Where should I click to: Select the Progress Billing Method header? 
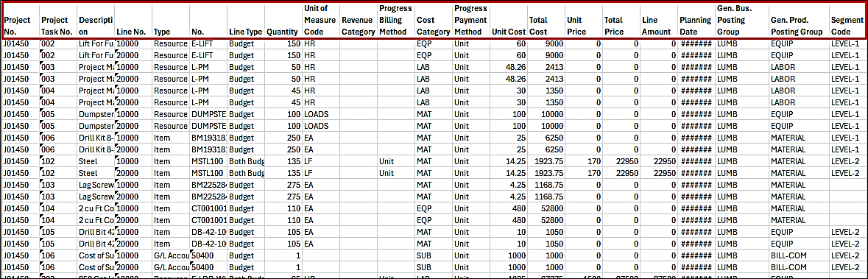point(396,21)
